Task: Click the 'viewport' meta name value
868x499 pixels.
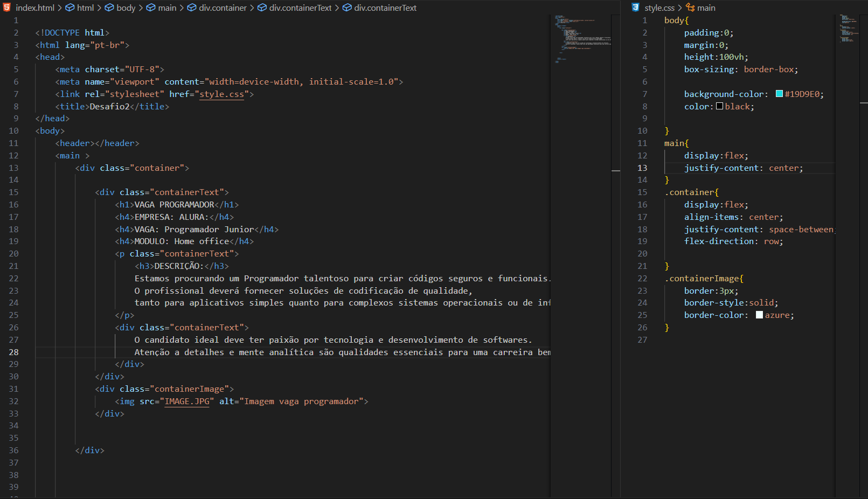Action: coord(134,82)
